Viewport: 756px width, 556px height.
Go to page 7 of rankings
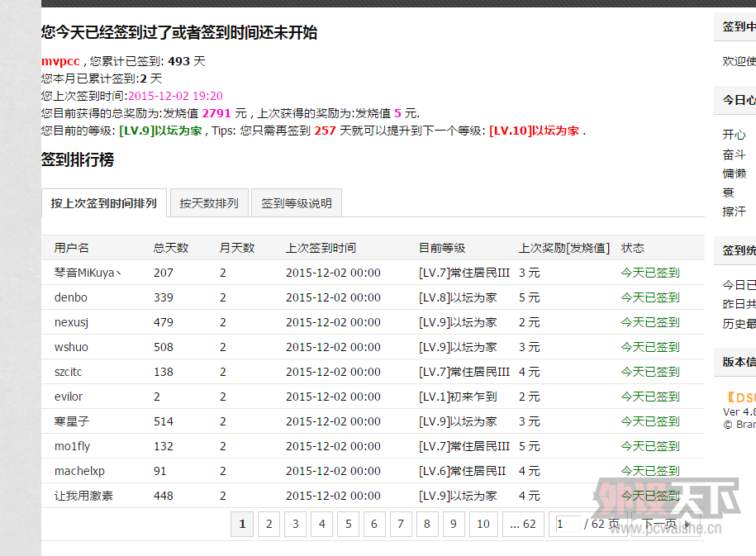click(x=400, y=524)
